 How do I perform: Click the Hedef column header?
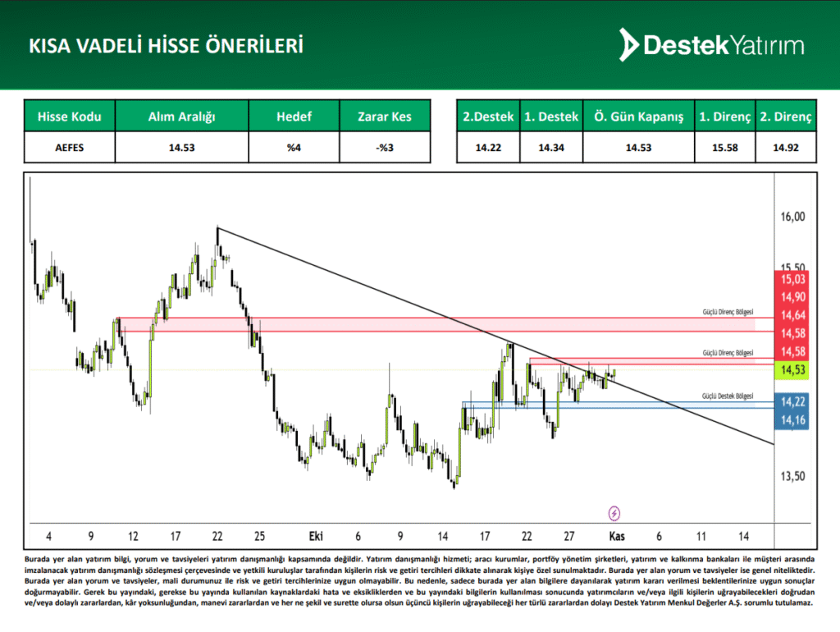coord(293,117)
